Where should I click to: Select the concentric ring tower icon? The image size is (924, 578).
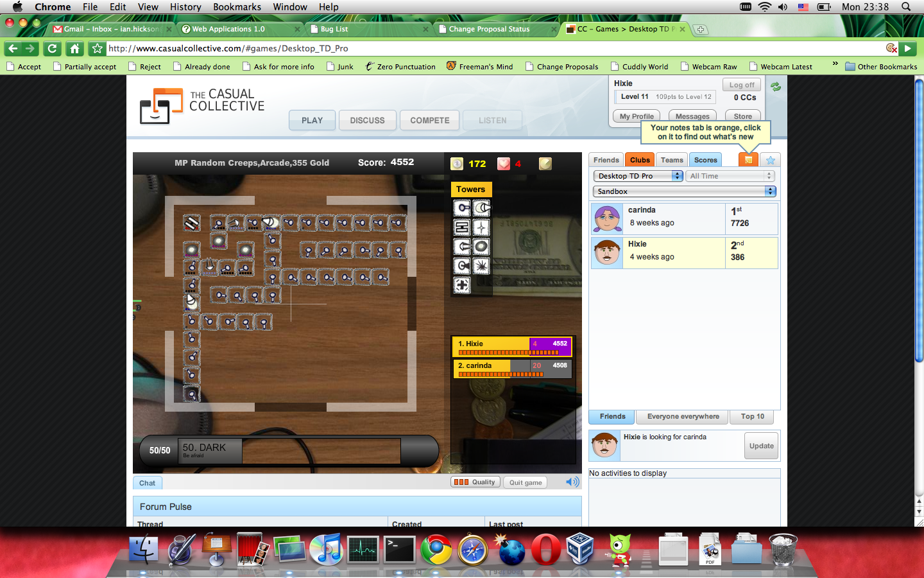[481, 247]
